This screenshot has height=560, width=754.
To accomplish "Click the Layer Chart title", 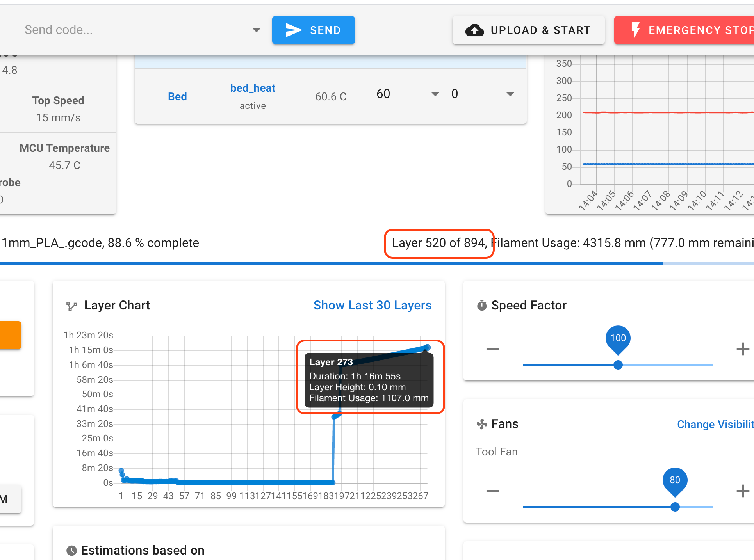I will (117, 305).
